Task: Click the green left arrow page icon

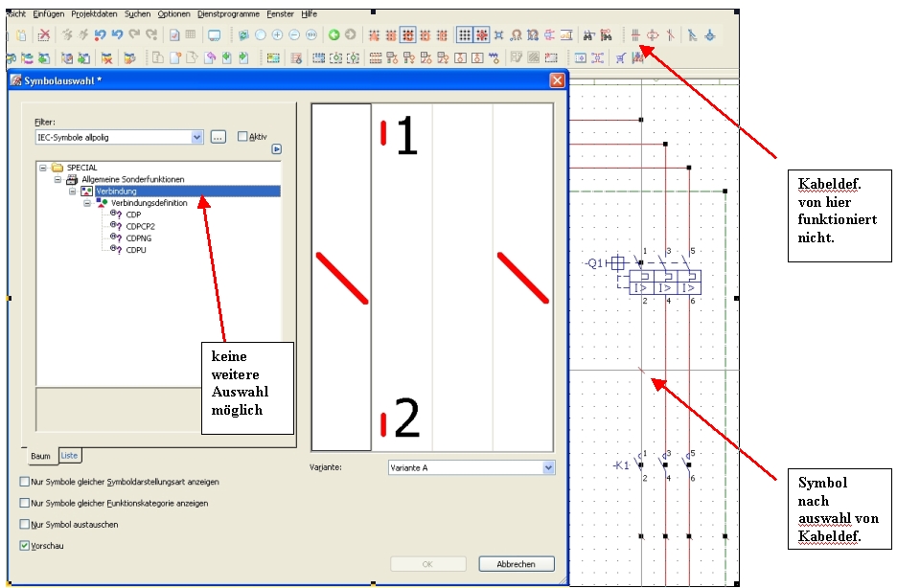Action: coord(227,57)
